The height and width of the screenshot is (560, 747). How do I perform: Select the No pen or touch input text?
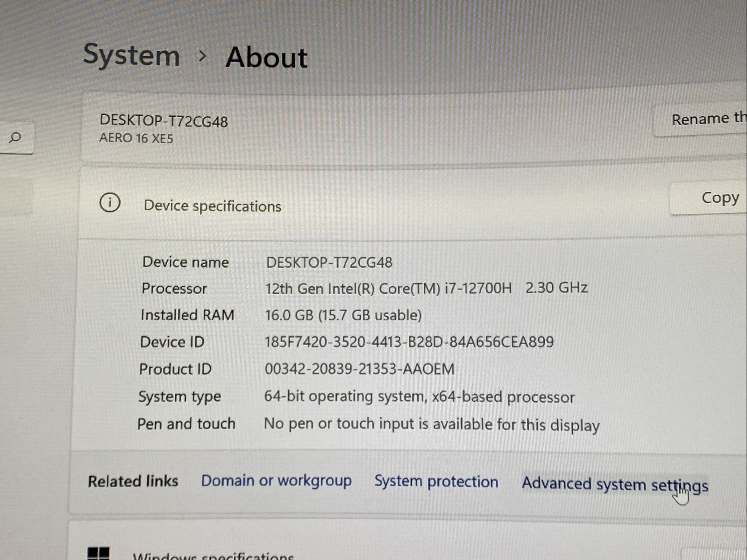(x=432, y=425)
